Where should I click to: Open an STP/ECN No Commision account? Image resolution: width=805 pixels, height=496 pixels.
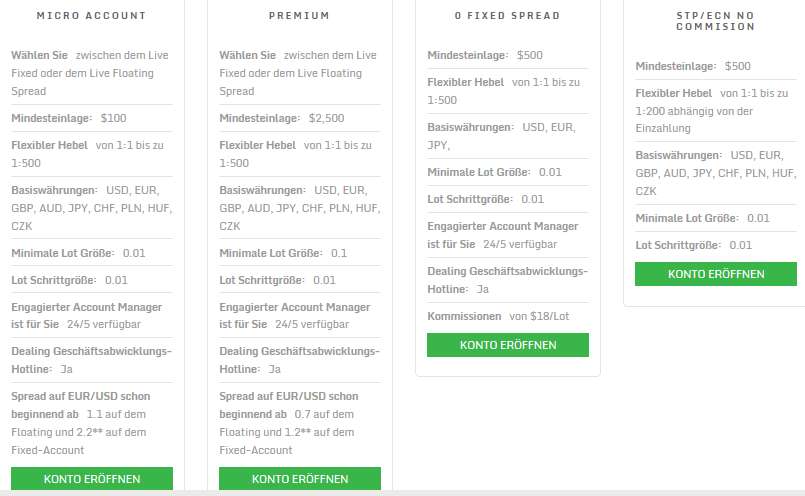pyautogui.click(x=716, y=274)
